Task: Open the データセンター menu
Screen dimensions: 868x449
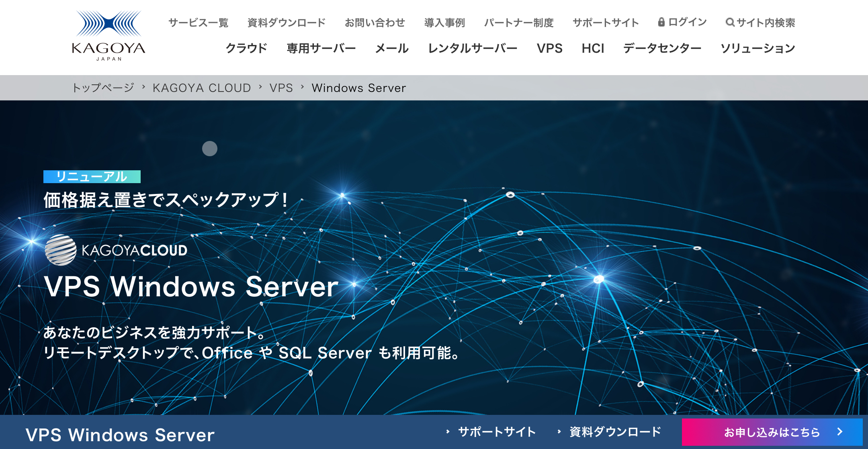Action: [662, 48]
